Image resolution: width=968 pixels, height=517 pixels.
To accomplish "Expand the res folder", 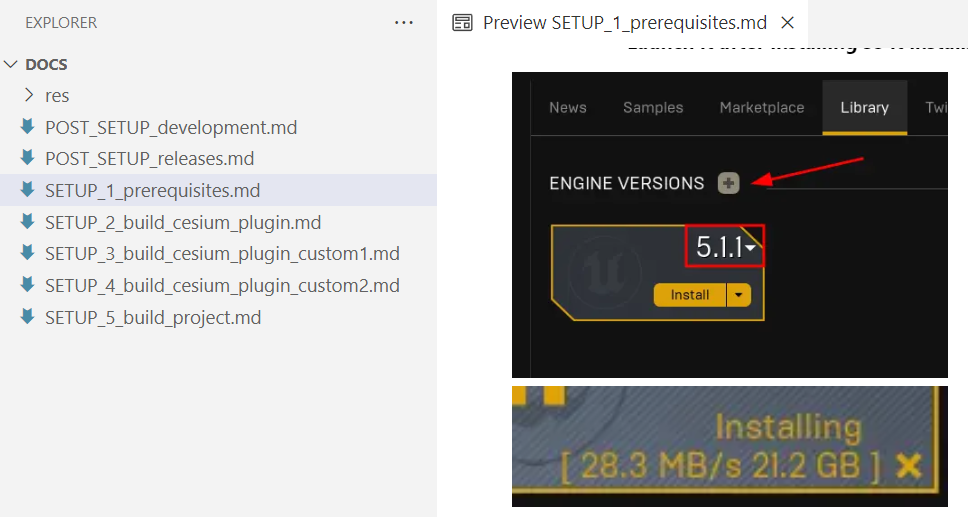I will pyautogui.click(x=29, y=95).
